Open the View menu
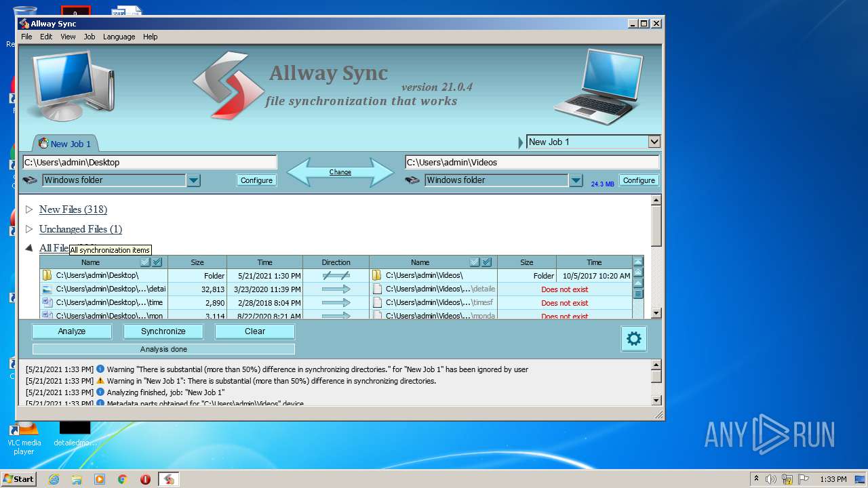Image resolution: width=868 pixels, height=488 pixels. coord(68,37)
